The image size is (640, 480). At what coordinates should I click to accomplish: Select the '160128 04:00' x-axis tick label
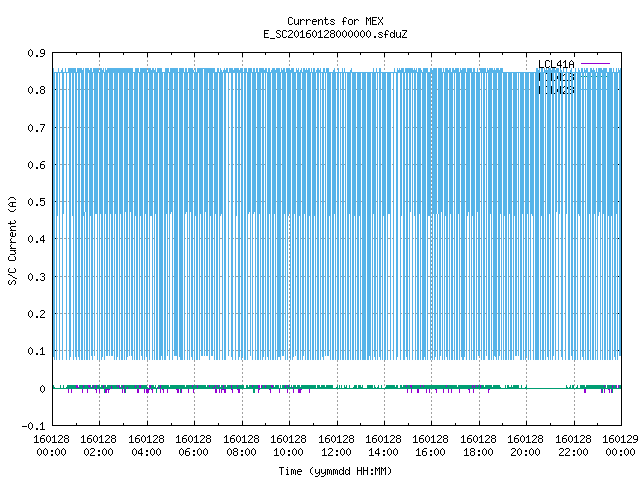point(146,446)
